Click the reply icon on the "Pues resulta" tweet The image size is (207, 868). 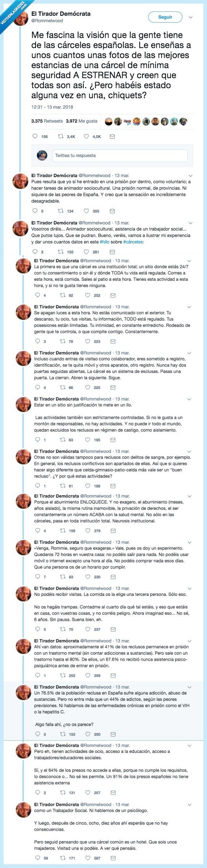35,211
